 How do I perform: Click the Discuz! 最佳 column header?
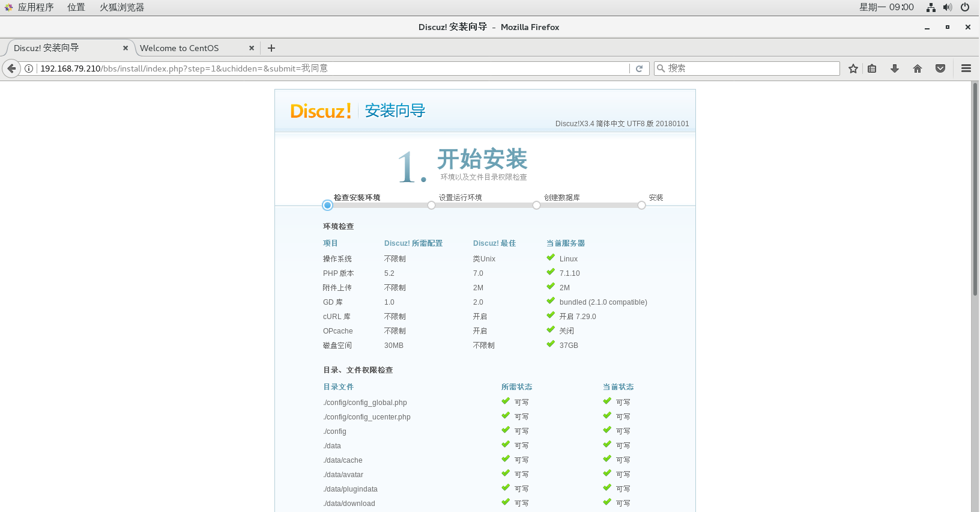(495, 243)
